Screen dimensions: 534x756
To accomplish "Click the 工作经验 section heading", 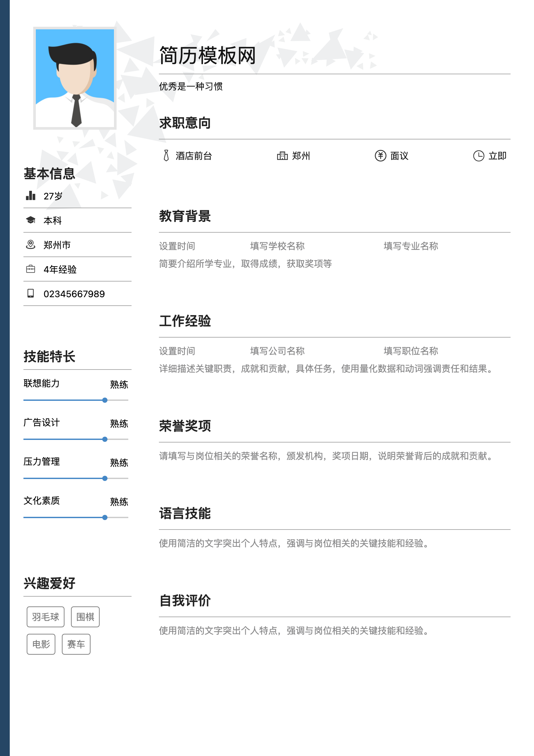I will pyautogui.click(x=185, y=321).
